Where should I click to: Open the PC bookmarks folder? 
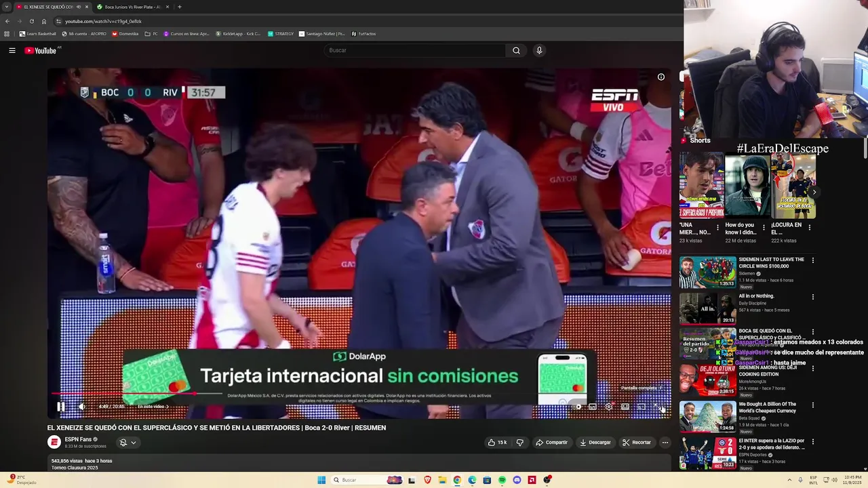151,34
